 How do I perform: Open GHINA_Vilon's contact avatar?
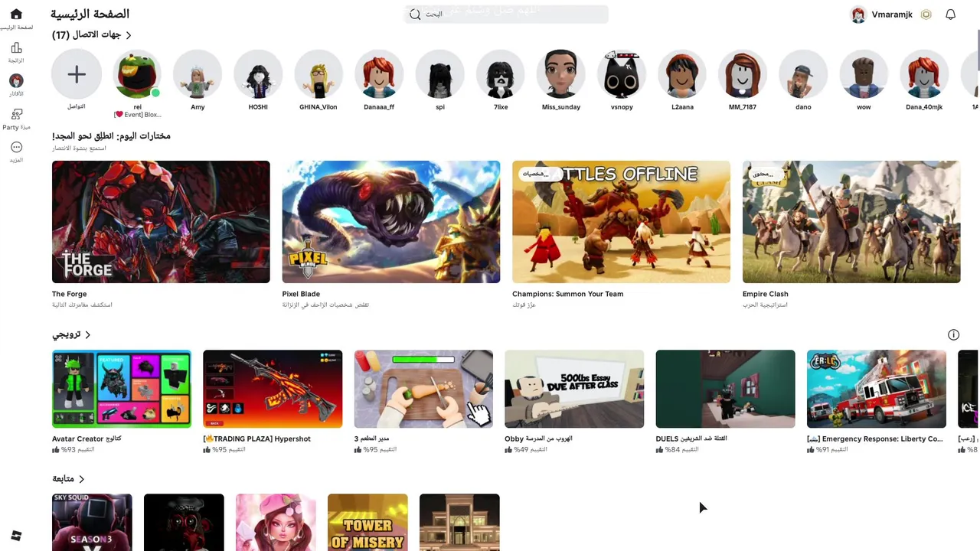(318, 74)
